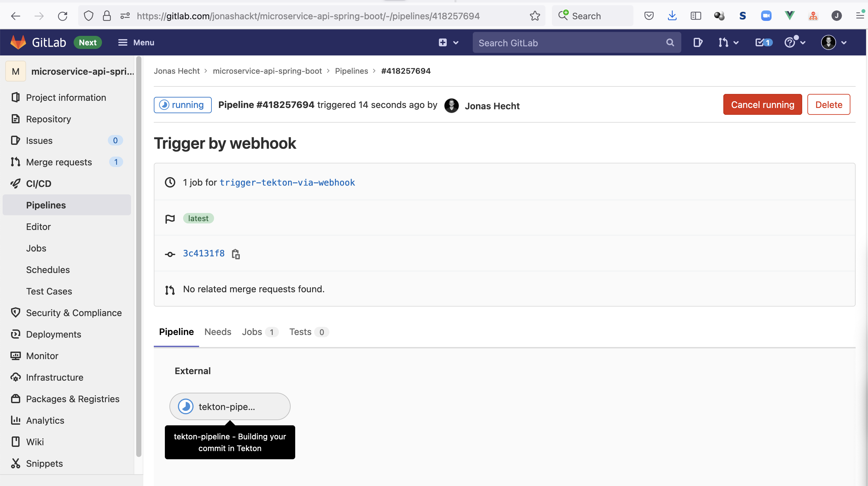Open trigger-tekton-via-webhook branch link

(x=287, y=182)
